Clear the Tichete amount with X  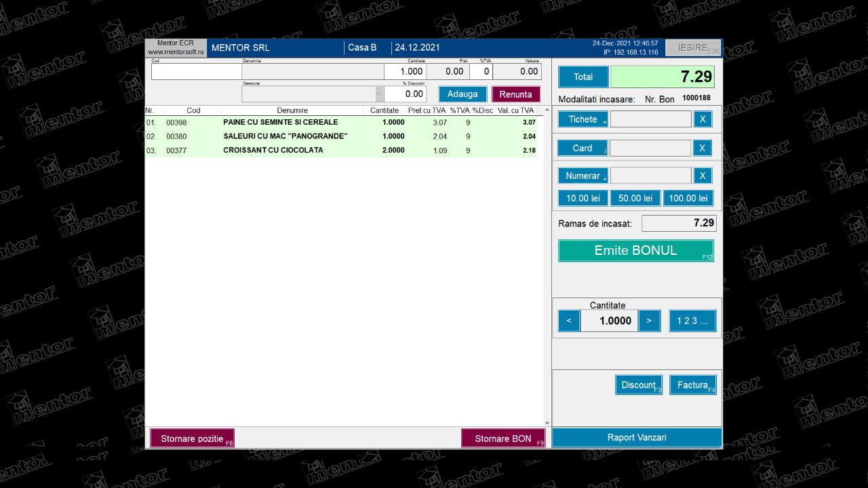pyautogui.click(x=702, y=119)
